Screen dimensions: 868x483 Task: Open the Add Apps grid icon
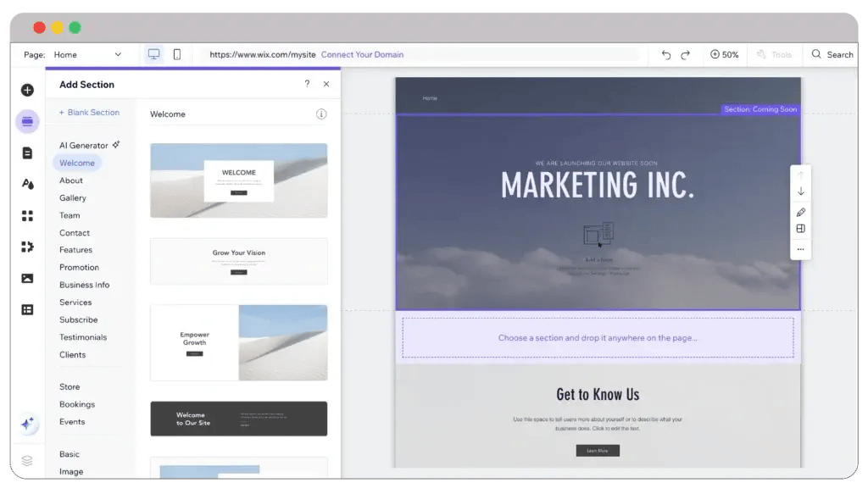coord(27,215)
